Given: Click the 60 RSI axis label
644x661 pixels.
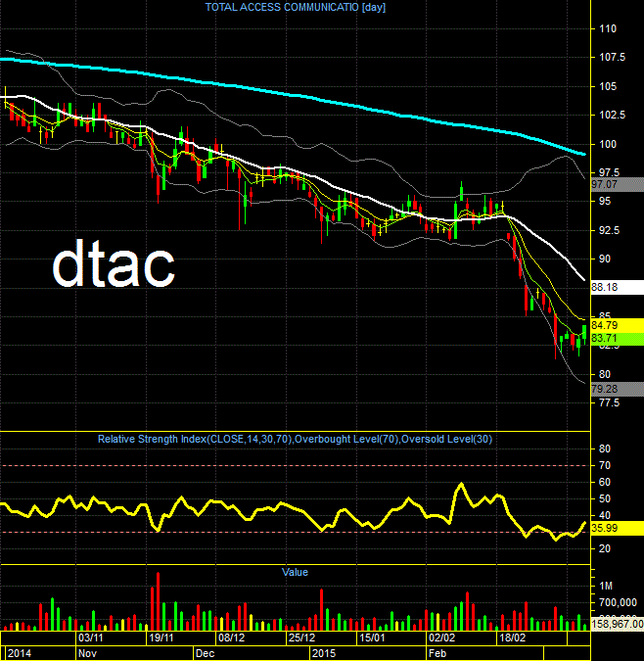Looking at the screenshot, I should tap(605, 482).
